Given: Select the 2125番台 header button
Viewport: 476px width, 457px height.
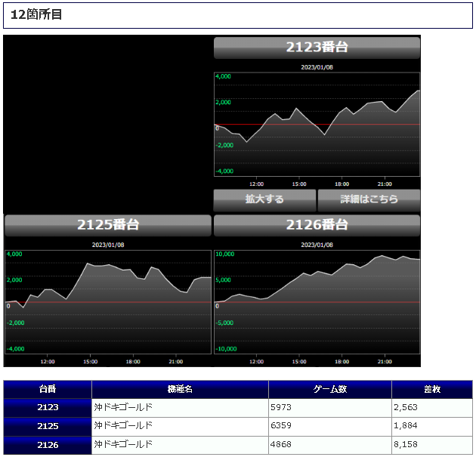Looking at the screenshot, I should [108, 225].
